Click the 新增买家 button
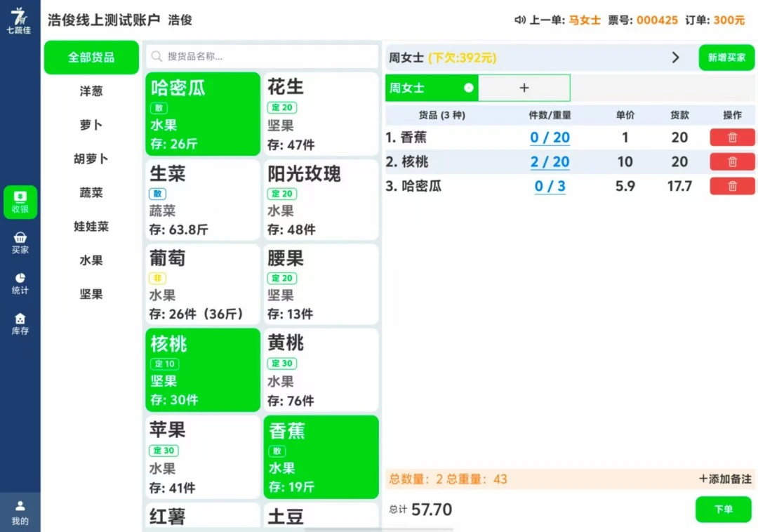Image resolution: width=758 pixels, height=532 pixels. coord(726,58)
